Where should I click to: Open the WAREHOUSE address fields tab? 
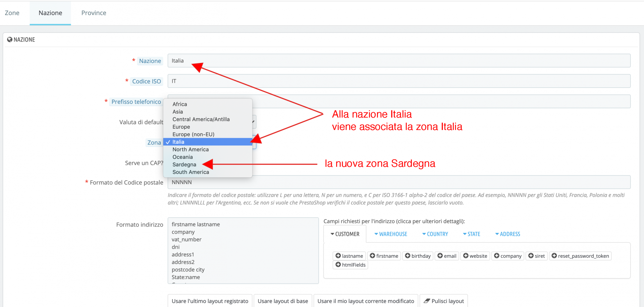pos(391,234)
